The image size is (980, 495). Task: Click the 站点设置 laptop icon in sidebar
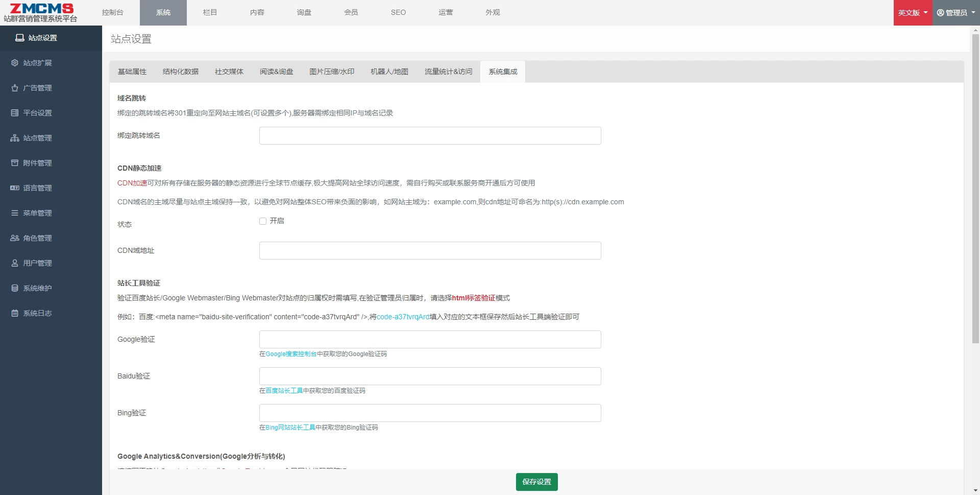pos(20,38)
